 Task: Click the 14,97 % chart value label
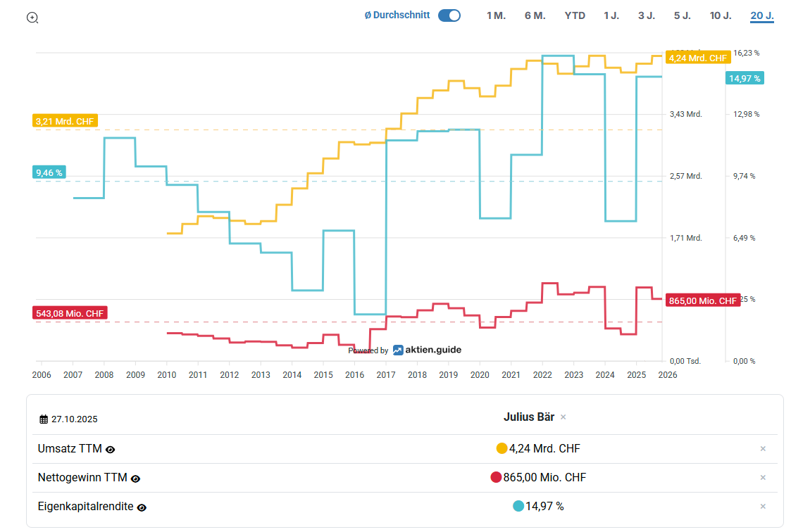(745, 78)
